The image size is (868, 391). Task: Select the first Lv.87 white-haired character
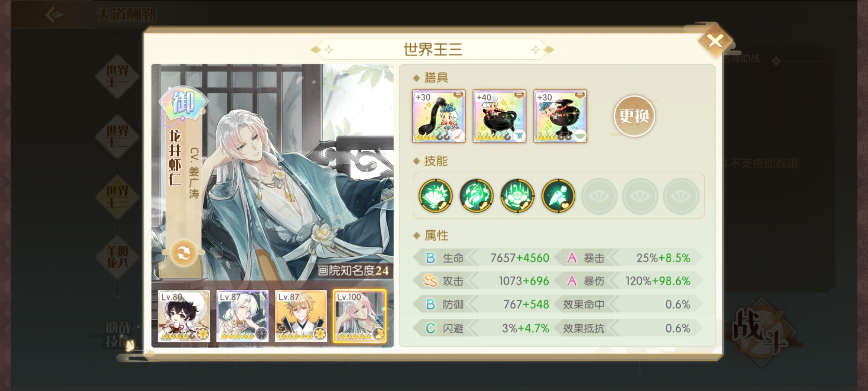tap(242, 316)
